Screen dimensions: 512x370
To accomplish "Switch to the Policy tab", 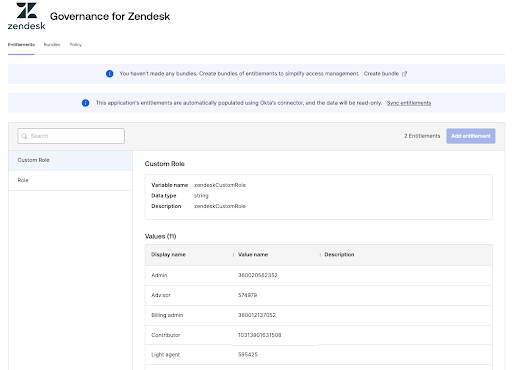I will 76,45.
